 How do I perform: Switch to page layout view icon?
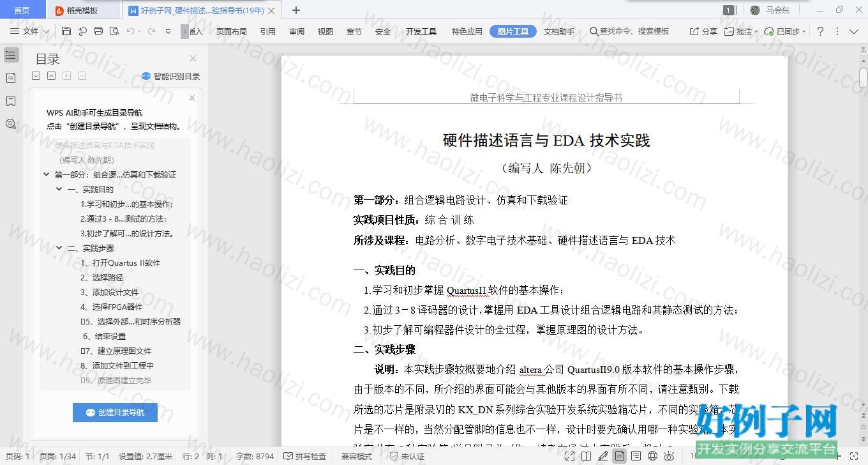(619, 456)
